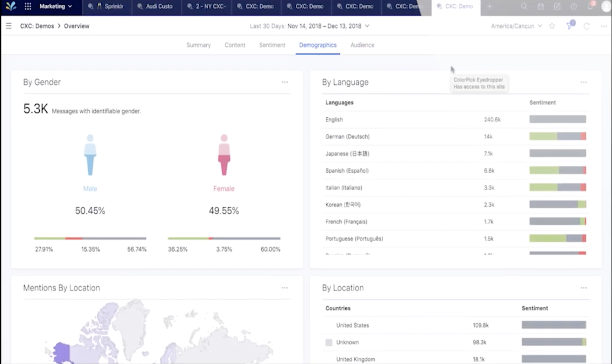Click the German sentiment bar

557,136
